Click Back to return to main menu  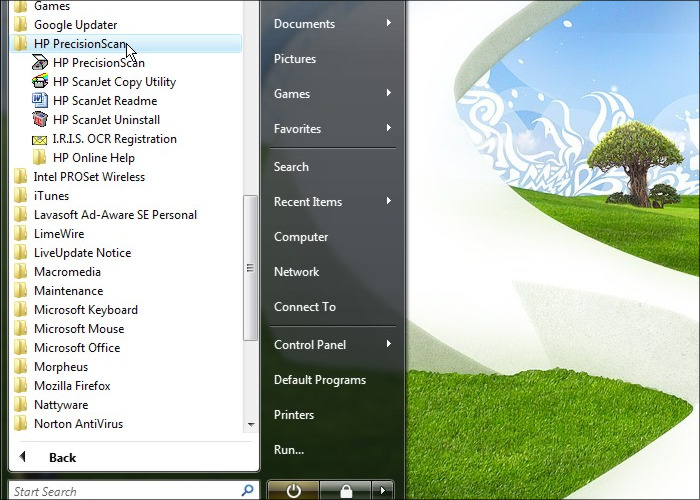[62, 458]
